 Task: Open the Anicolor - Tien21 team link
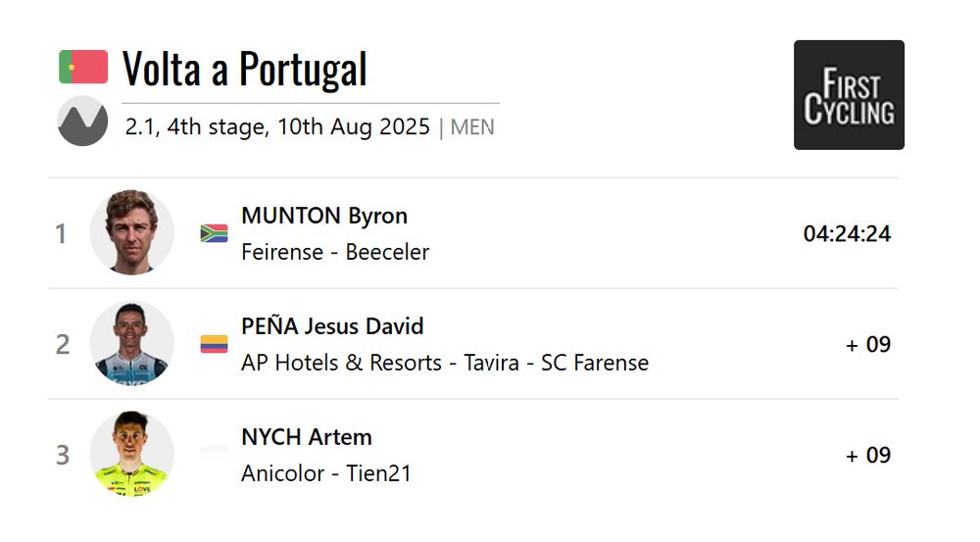coord(326,473)
